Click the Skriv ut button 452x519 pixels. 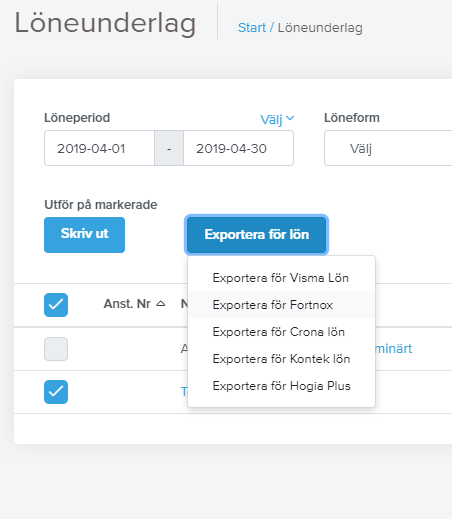point(84,235)
